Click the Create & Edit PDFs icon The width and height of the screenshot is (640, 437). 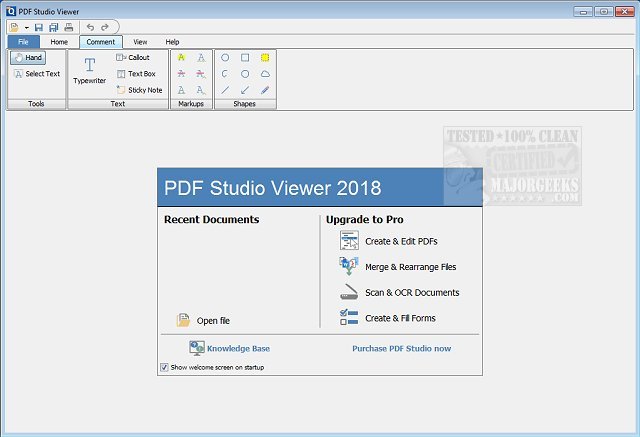tap(349, 240)
